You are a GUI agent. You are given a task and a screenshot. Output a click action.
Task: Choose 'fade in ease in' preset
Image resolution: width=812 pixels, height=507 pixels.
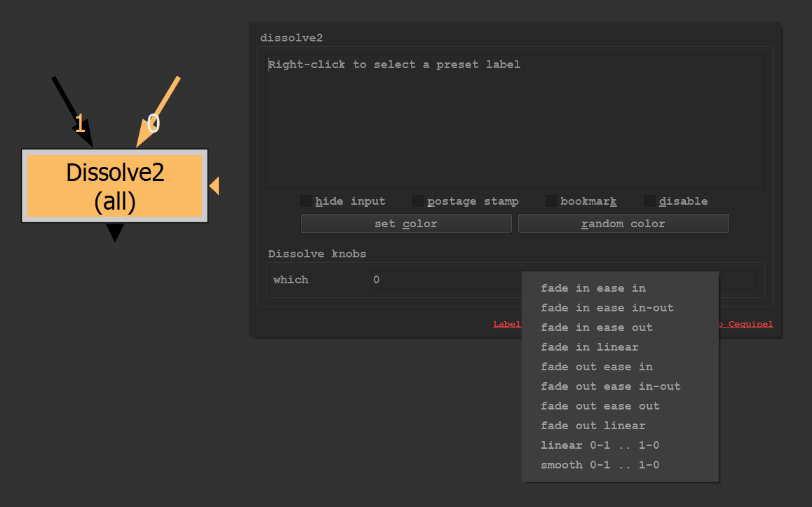(x=593, y=288)
